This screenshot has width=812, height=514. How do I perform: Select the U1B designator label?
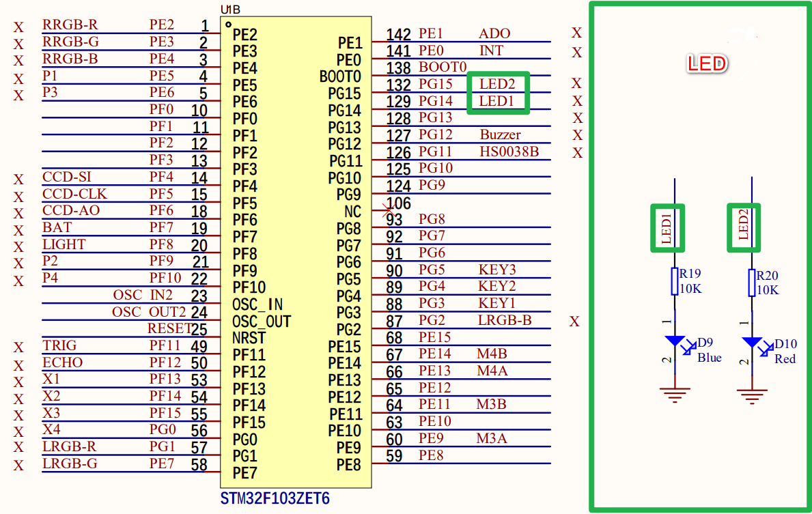click(x=230, y=10)
